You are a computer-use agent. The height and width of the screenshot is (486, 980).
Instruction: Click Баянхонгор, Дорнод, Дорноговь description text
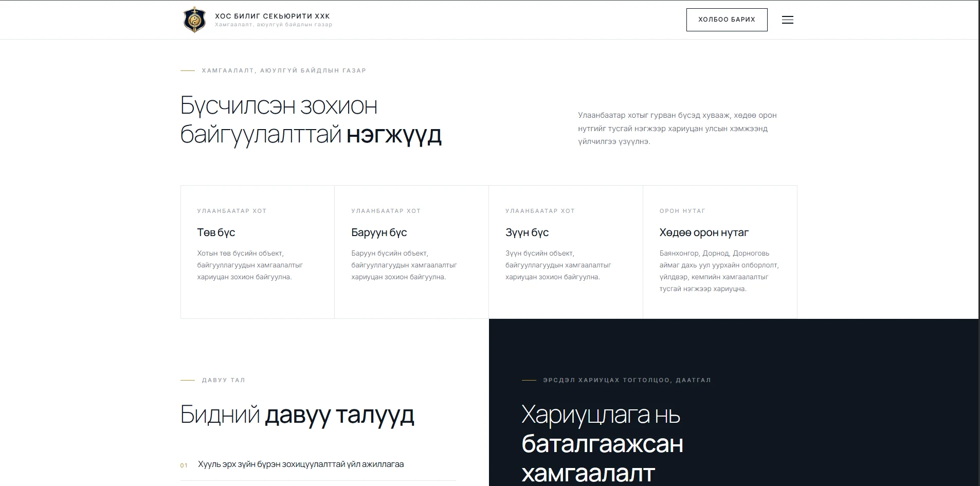pos(719,271)
